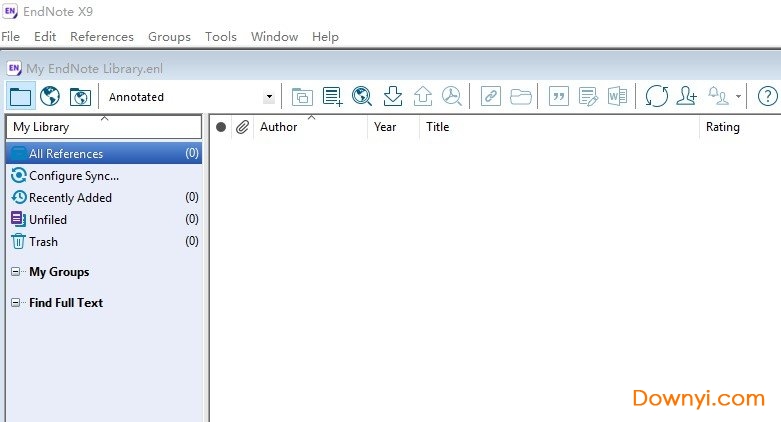Switch to Local Library Mode icon
Viewport: 781px width, 422px height.
pos(20,96)
